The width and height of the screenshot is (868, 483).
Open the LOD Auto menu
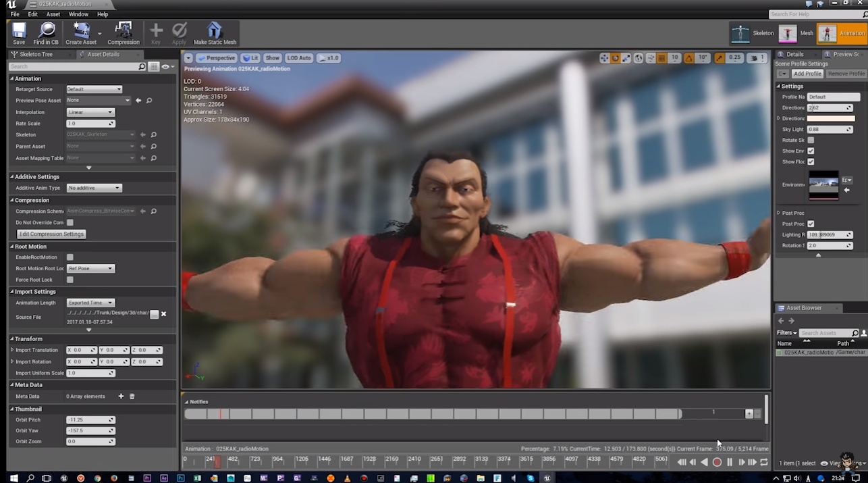click(299, 58)
